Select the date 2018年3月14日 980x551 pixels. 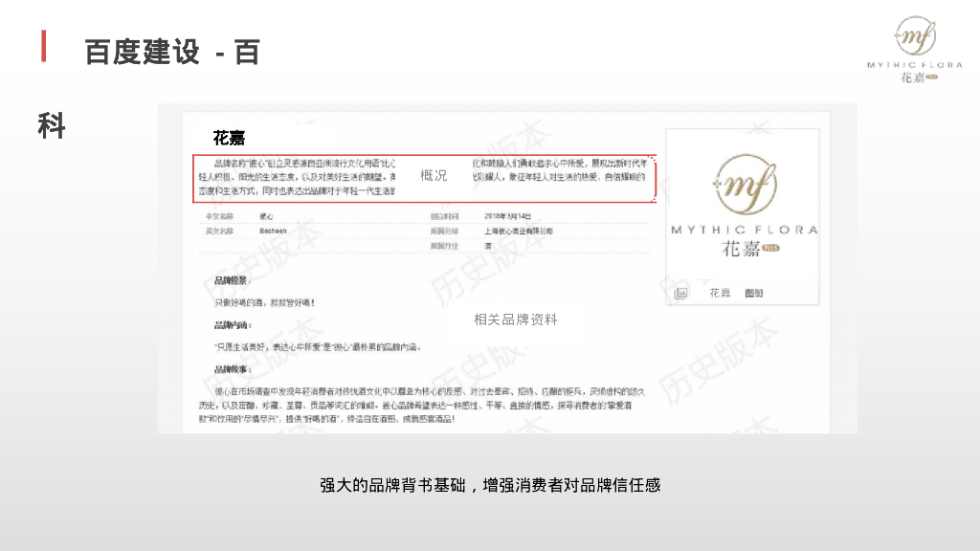click(x=507, y=216)
